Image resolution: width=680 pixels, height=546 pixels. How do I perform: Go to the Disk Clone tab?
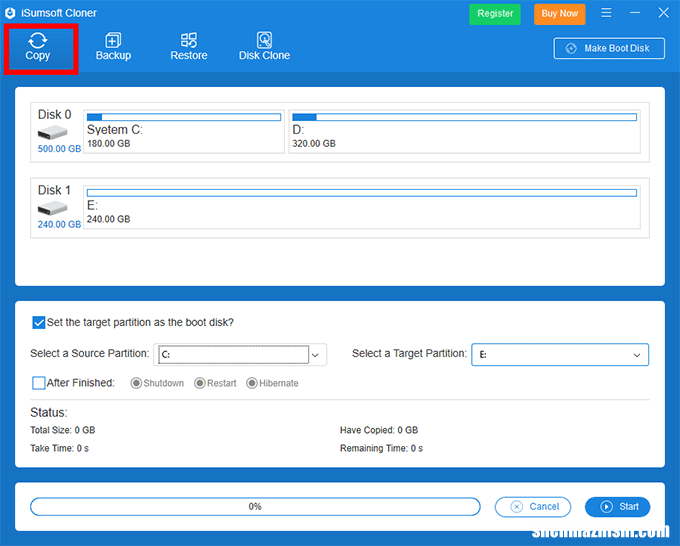click(264, 47)
